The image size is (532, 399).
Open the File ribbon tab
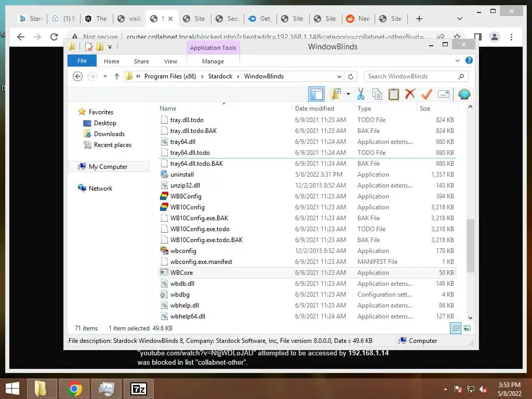[x=82, y=61]
